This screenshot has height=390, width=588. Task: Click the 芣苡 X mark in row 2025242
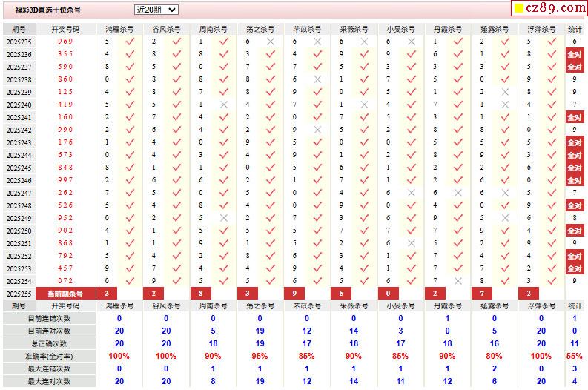(x=317, y=130)
